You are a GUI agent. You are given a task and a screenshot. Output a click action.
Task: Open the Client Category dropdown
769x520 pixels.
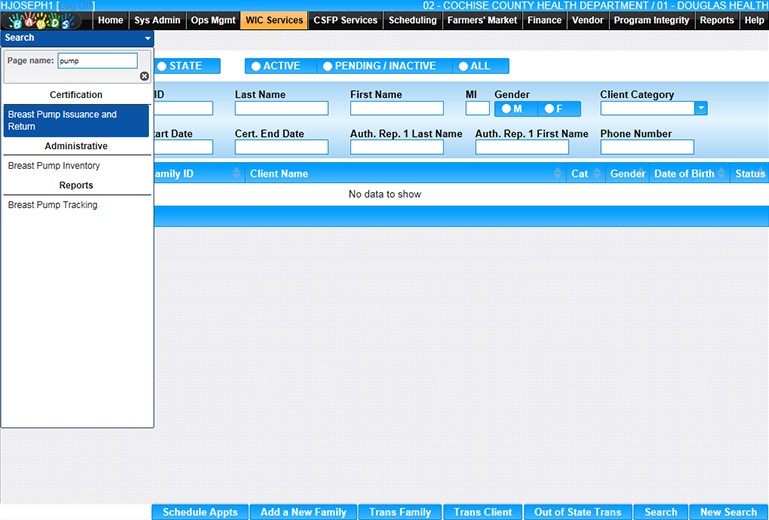pyautogui.click(x=701, y=109)
